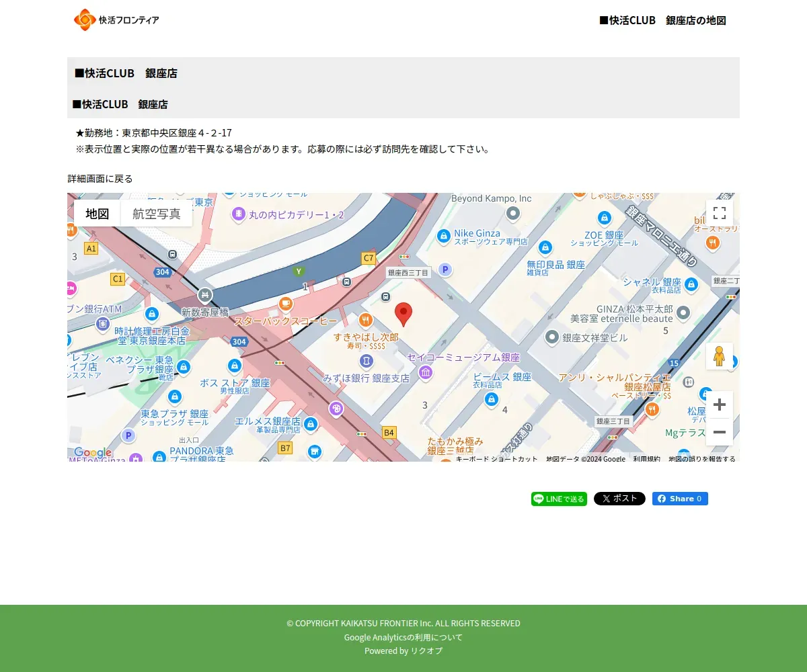Click Chanel Ginza shopping marker icon
This screenshot has height=672, width=807.
tap(691, 284)
